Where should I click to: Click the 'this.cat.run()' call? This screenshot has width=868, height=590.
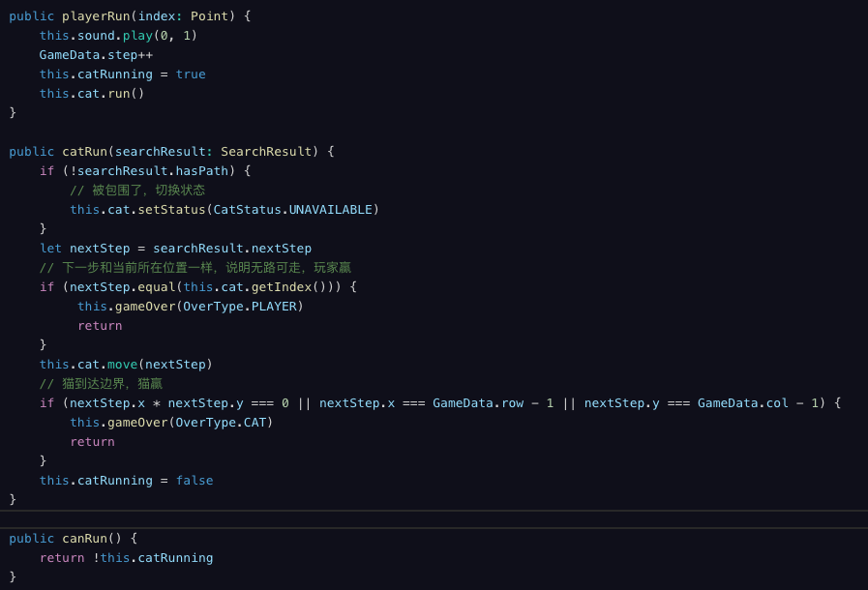[x=92, y=94]
